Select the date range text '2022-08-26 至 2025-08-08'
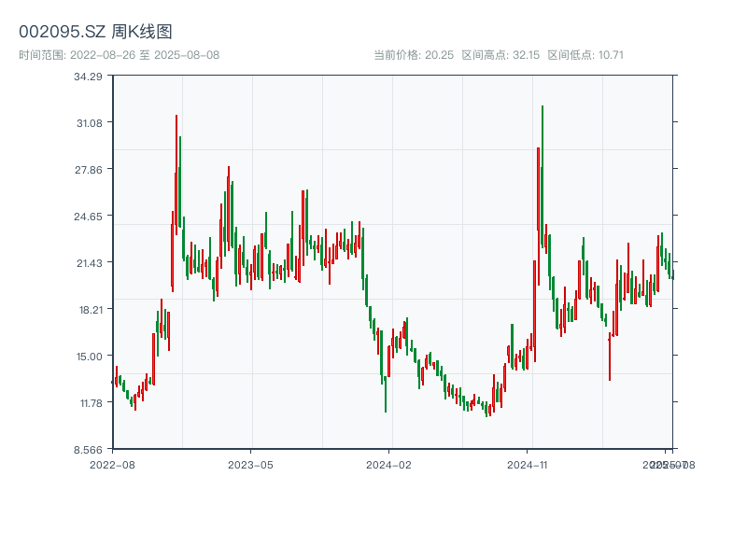747x560 pixels. (145, 55)
